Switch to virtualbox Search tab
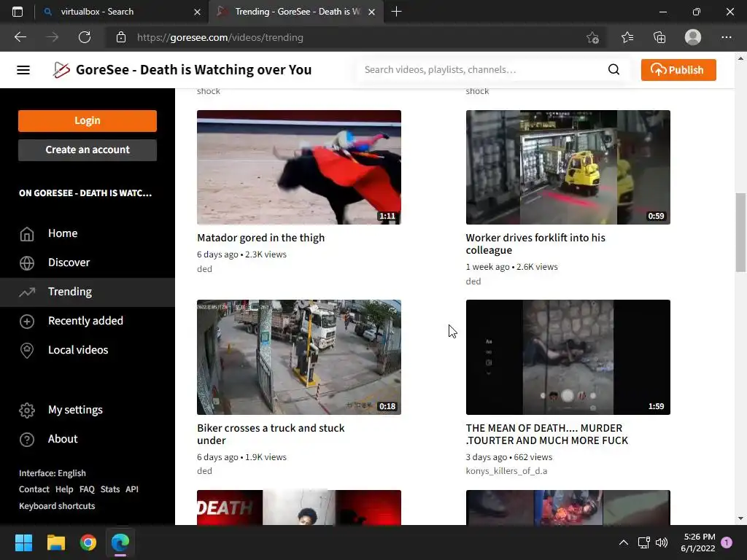This screenshot has width=747, height=560. [x=122, y=12]
